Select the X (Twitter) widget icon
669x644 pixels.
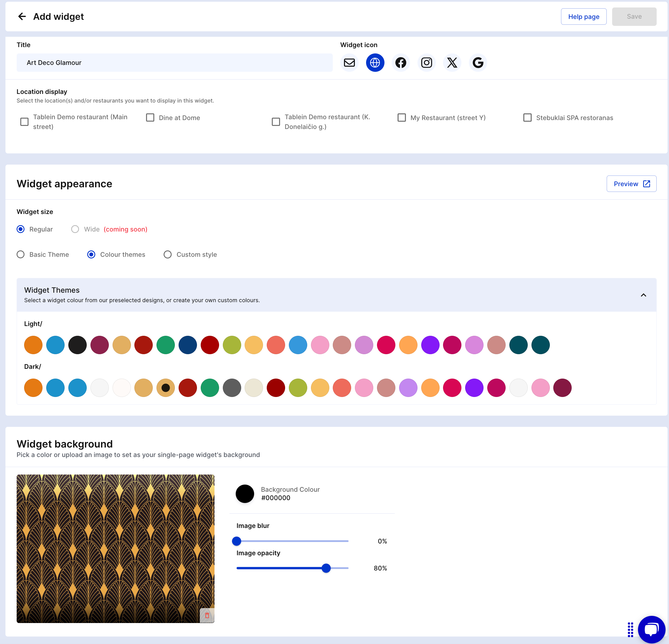coord(452,63)
